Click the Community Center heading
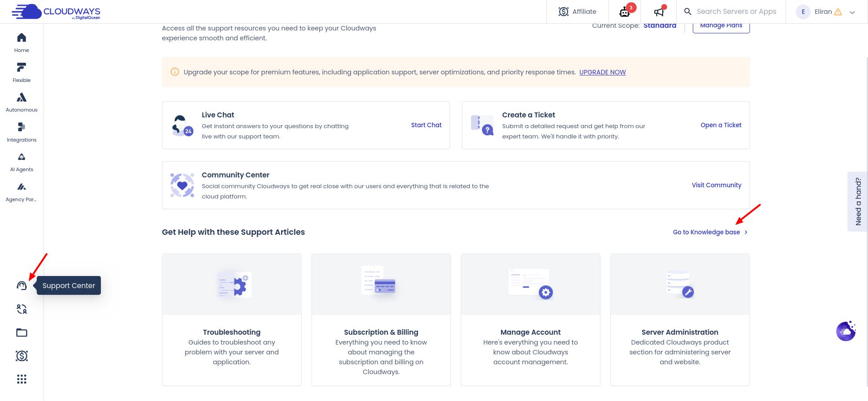 (235, 175)
